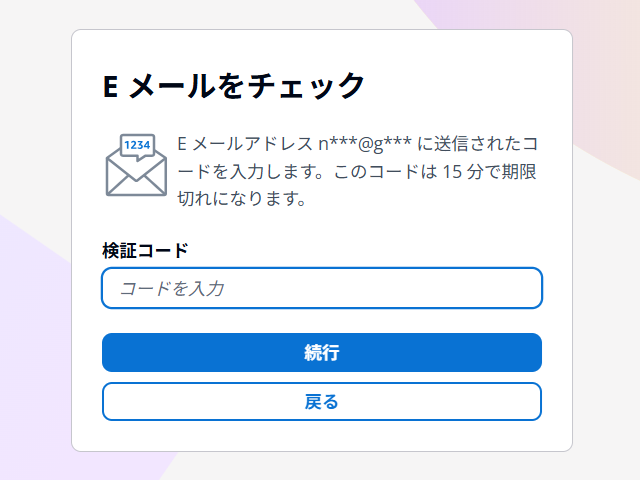Focus the verification code input field
The image size is (640, 480).
[321, 288]
